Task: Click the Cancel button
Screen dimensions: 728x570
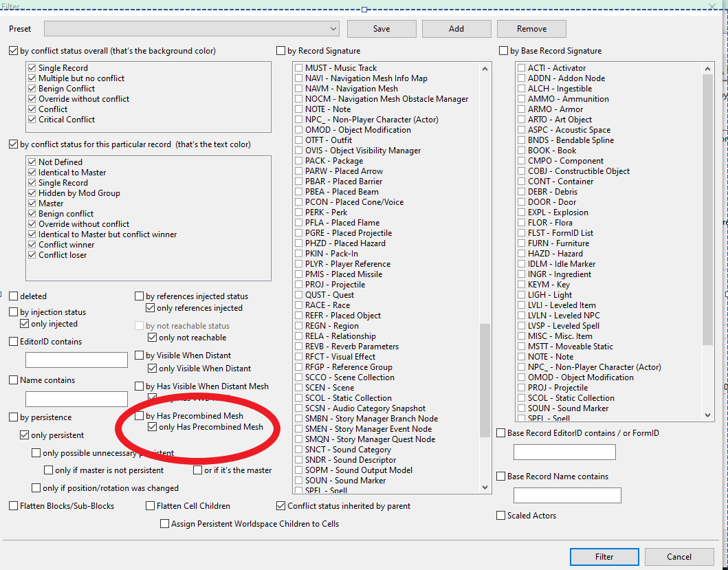Action: 679,556
